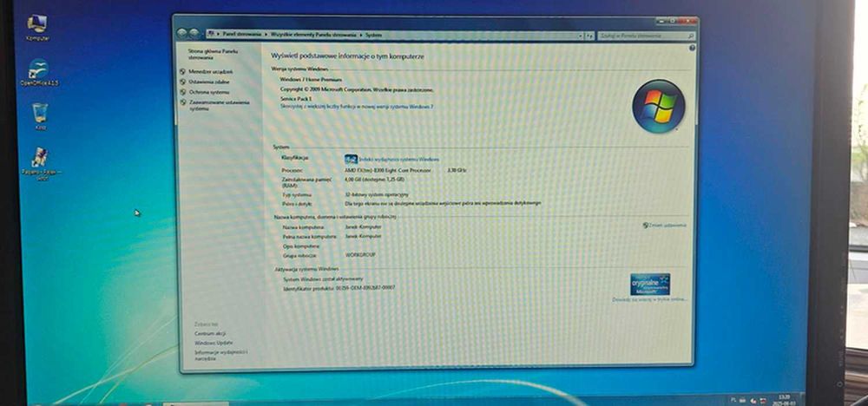Open 'Indeks wydajności systemu Windows' link

point(399,160)
